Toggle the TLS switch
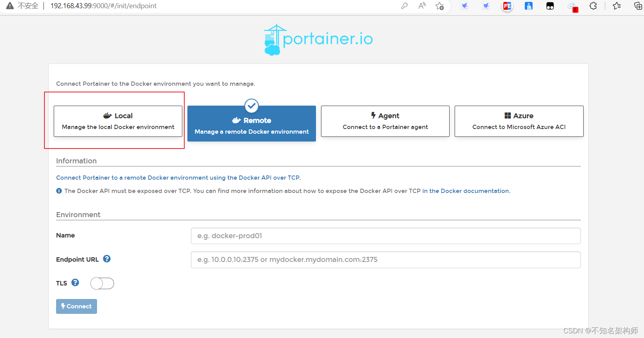Viewport: 644px width, 338px height. click(x=102, y=283)
